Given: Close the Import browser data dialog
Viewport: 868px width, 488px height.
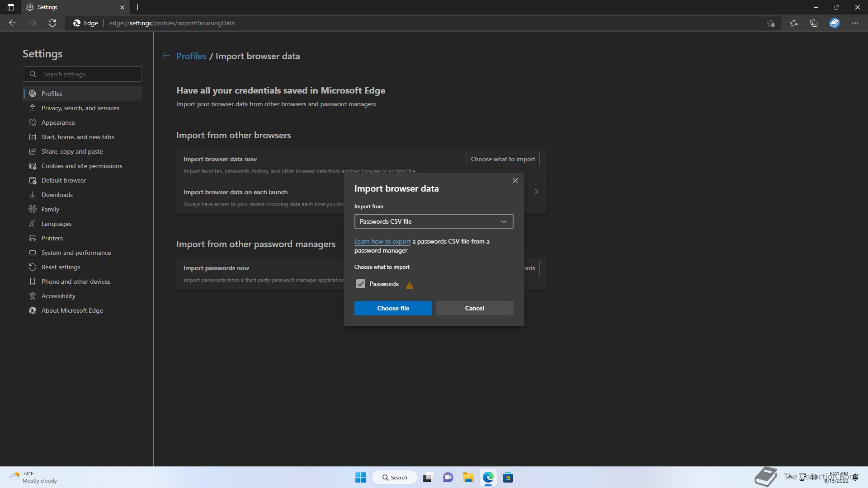Looking at the screenshot, I should pos(515,181).
